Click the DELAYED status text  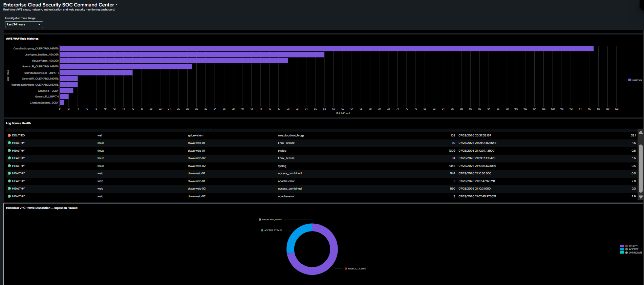pos(18,135)
